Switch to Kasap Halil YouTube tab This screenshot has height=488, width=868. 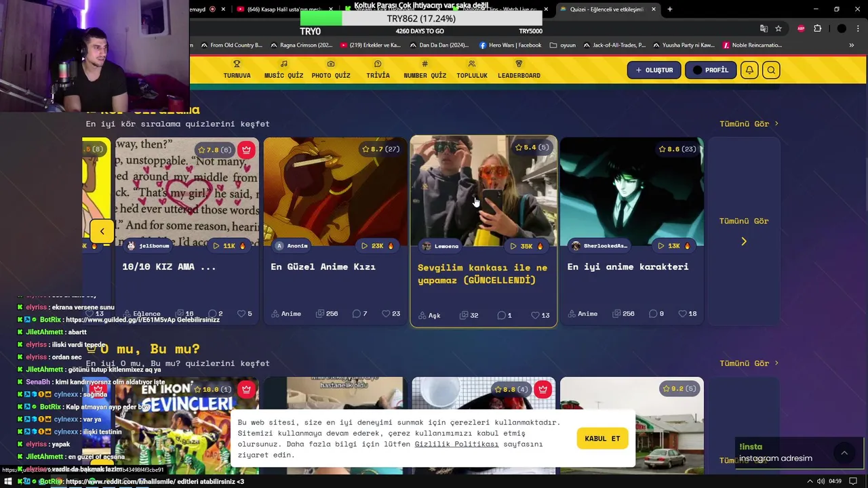(x=285, y=9)
